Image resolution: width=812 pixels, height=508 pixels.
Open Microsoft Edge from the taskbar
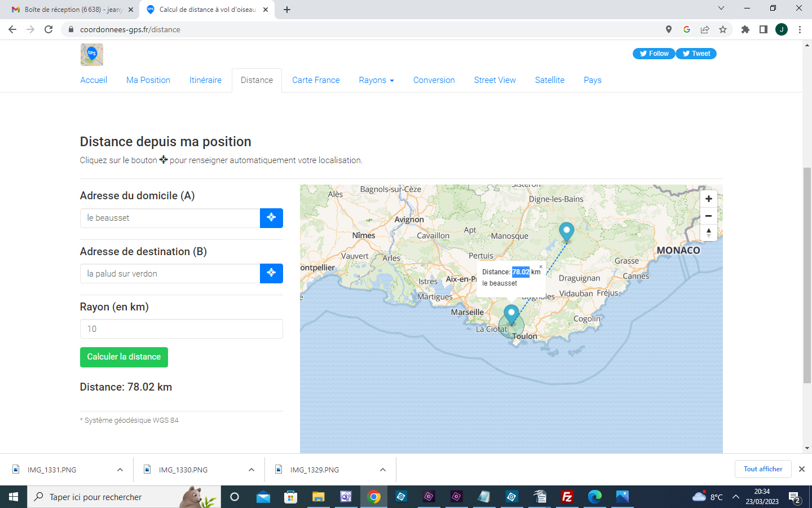coord(595,497)
